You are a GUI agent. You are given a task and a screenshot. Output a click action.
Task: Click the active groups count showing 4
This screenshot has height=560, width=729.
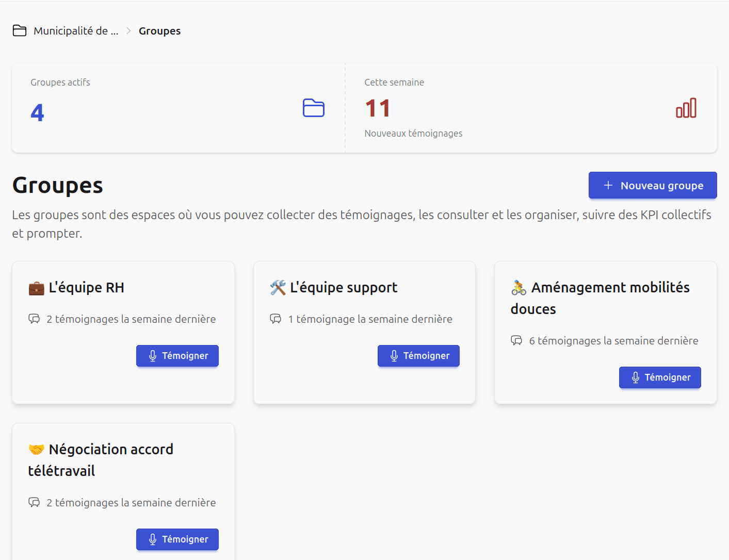[37, 112]
